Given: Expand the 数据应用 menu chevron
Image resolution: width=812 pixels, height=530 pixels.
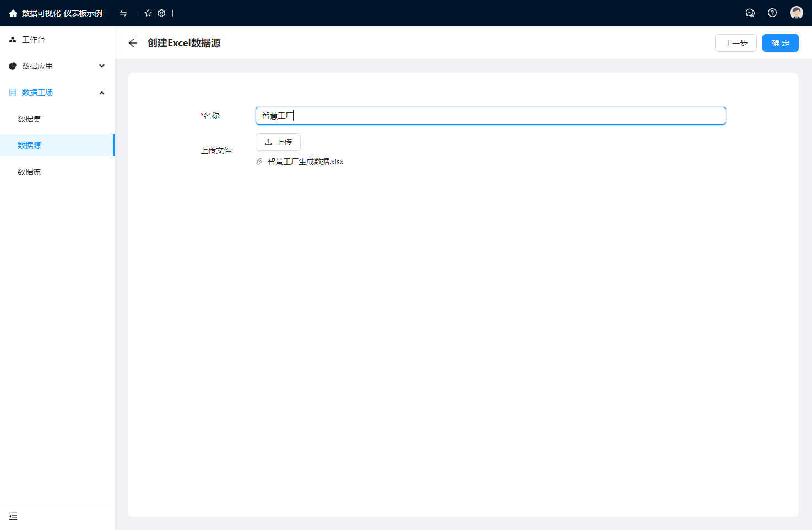Looking at the screenshot, I should click(102, 66).
